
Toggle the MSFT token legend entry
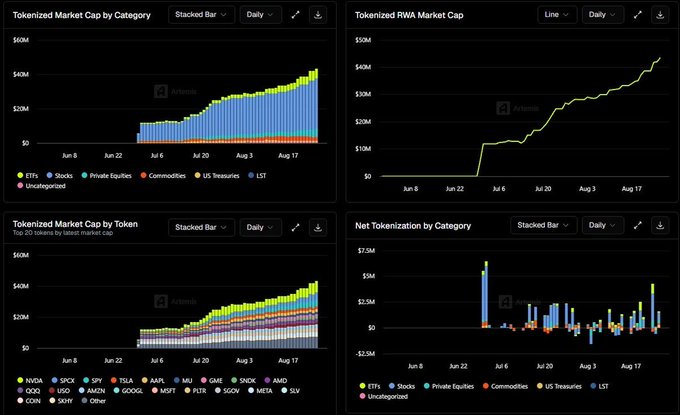pyautogui.click(x=164, y=391)
